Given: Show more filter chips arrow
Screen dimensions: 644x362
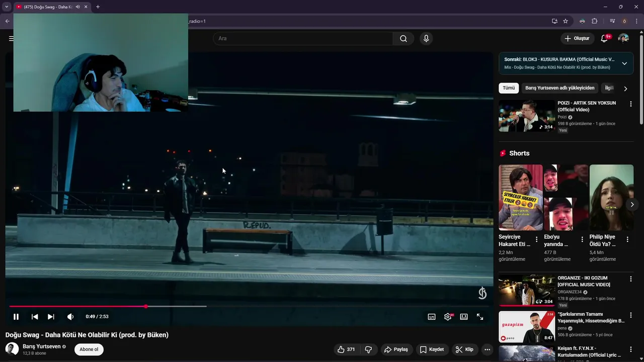Looking at the screenshot, I should [x=625, y=88].
